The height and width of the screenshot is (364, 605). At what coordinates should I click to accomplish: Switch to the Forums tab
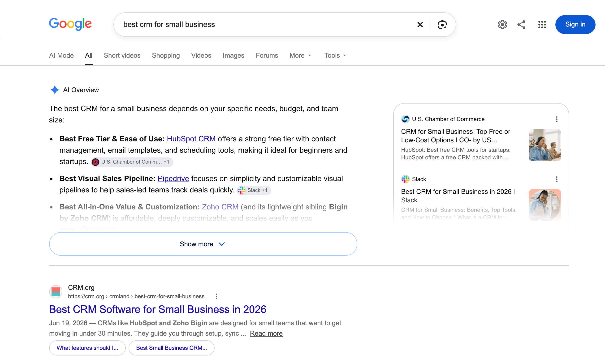pyautogui.click(x=267, y=56)
